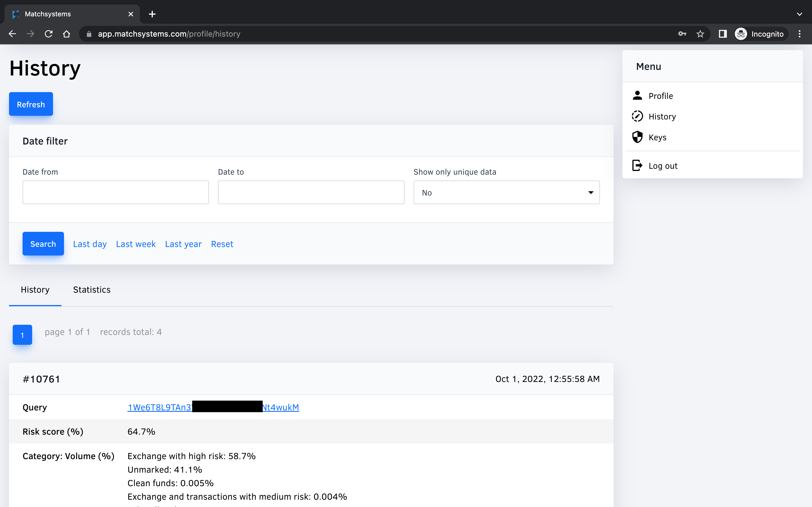
Task: Reload the page with the refresh icon
Action: pos(49,34)
